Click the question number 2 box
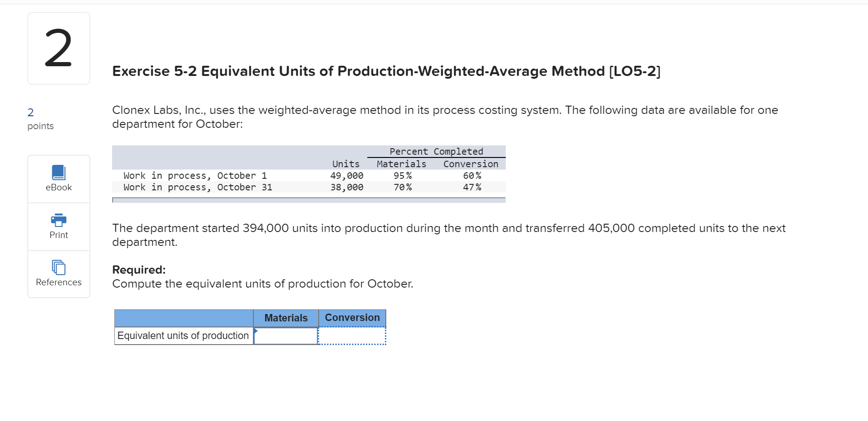The height and width of the screenshot is (421, 868). (x=58, y=48)
